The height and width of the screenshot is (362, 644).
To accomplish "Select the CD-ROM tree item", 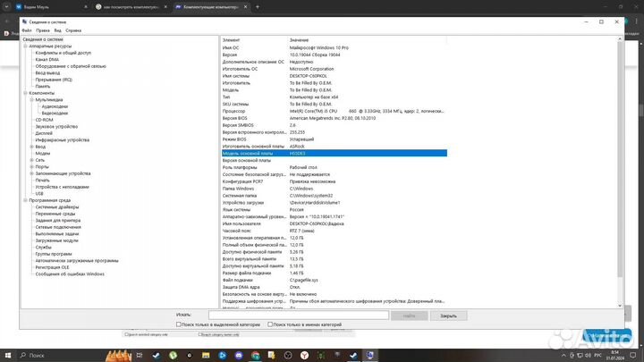I will (x=45, y=120).
